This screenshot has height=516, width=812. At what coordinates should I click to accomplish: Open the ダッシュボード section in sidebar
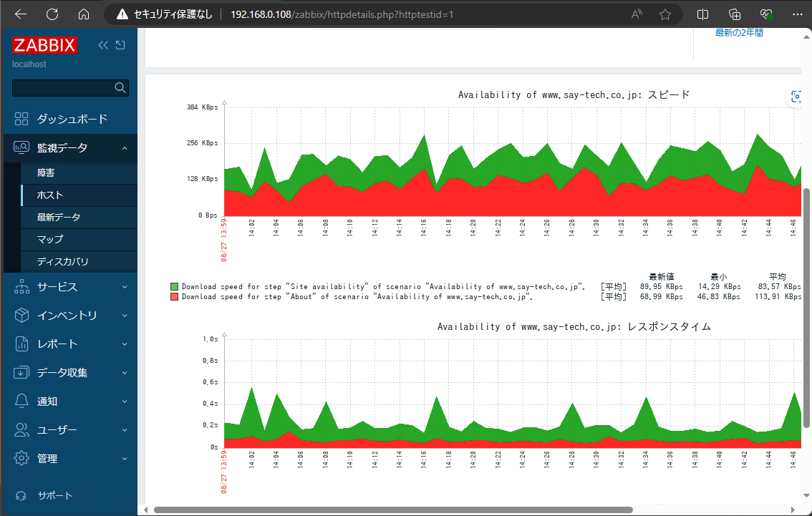click(70, 119)
